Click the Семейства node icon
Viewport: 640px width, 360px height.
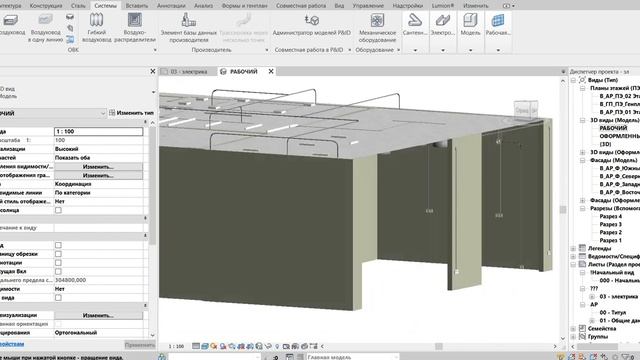point(582,328)
